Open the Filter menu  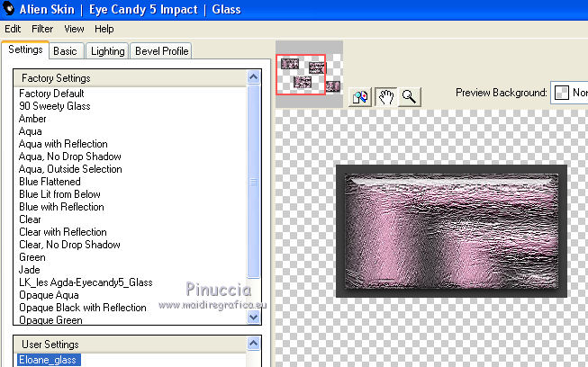pos(42,29)
